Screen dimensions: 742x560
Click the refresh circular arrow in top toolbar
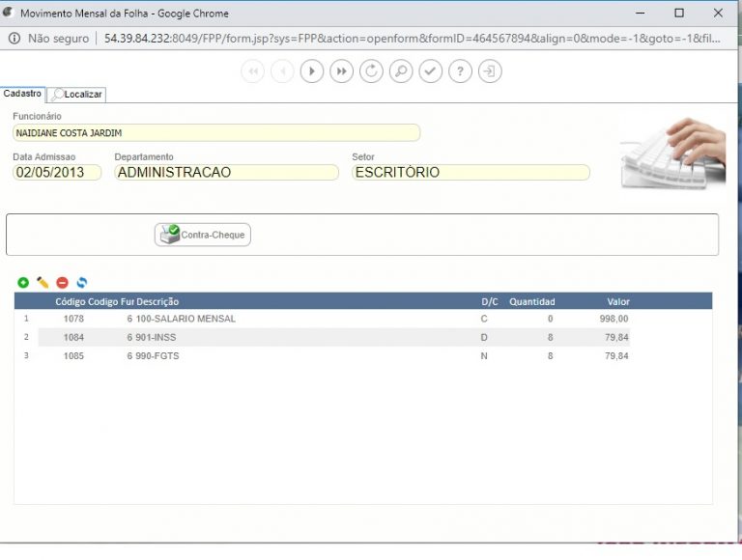[371, 71]
